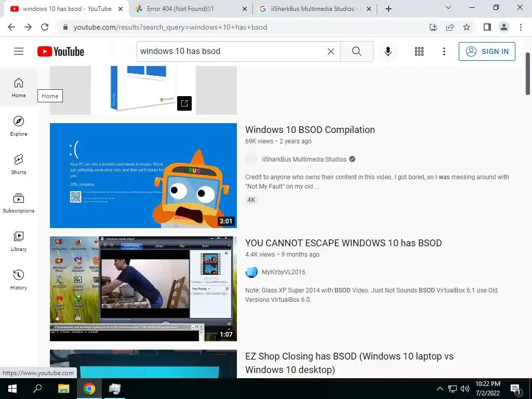
Task: Open YouTube settings three-dot menu
Action: 444,51
